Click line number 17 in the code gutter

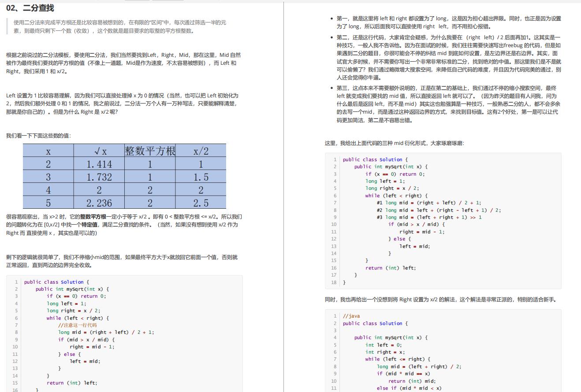pyautogui.click(x=334, y=275)
